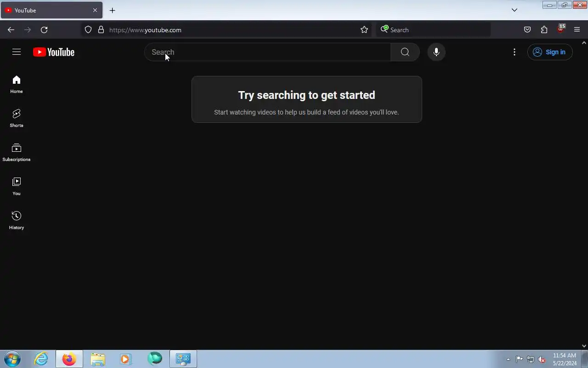Image resolution: width=588 pixels, height=368 pixels.
Task: Click the YouTube logo
Action: coord(54,52)
